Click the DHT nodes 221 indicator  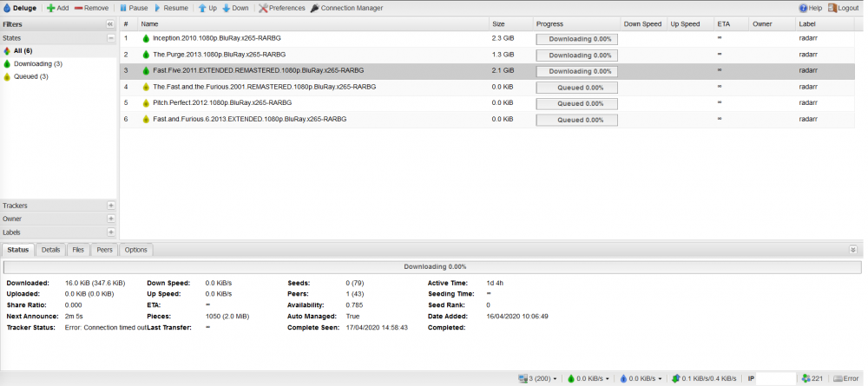(812, 379)
